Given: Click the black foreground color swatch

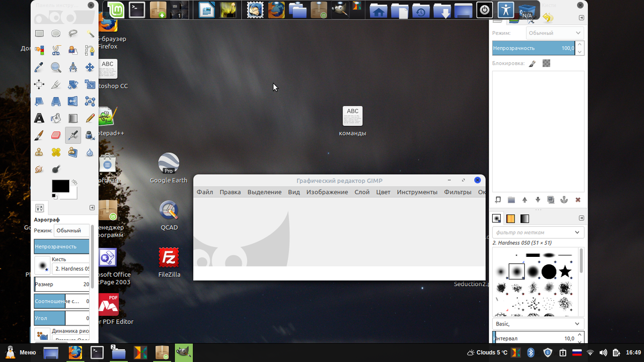Looking at the screenshot, I should click(x=60, y=186).
